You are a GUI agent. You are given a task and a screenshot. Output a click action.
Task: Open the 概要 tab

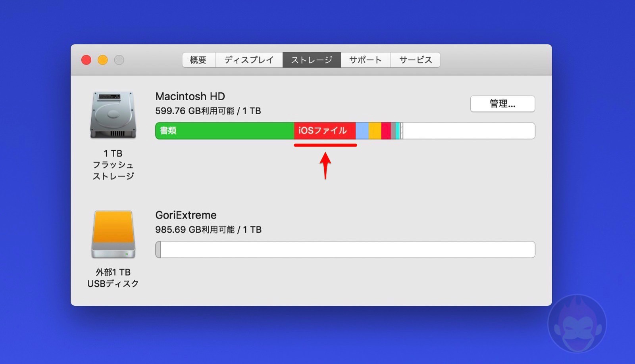[198, 60]
